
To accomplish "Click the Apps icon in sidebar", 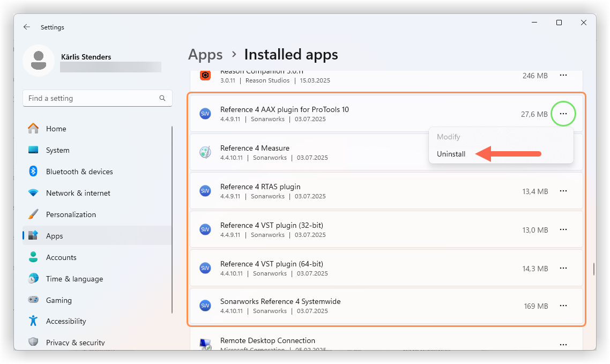I will [x=33, y=236].
